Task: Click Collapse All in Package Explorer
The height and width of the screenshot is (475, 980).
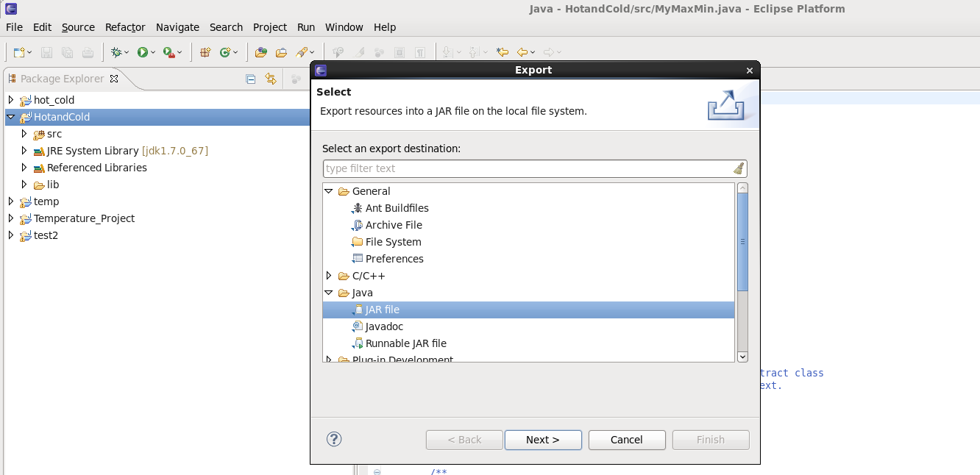Action: point(250,79)
